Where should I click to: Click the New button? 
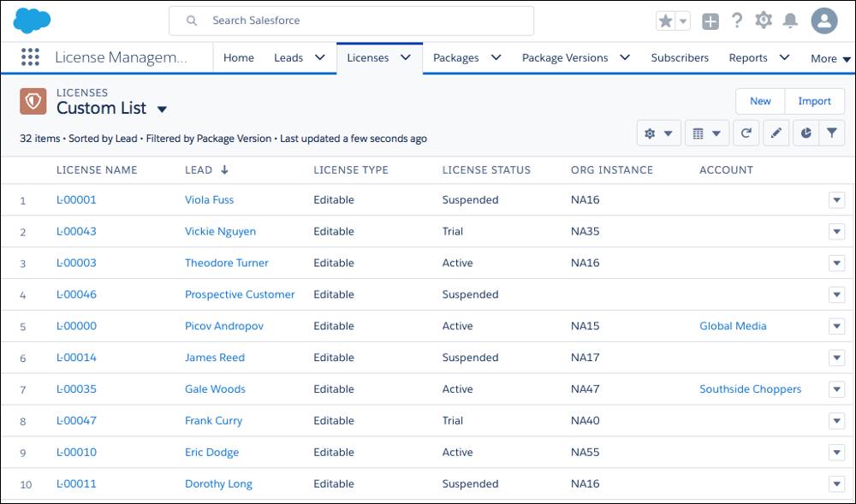tap(760, 101)
